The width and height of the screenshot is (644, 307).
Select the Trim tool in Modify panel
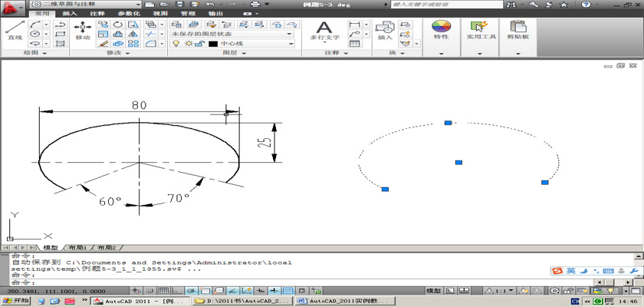[x=151, y=34]
